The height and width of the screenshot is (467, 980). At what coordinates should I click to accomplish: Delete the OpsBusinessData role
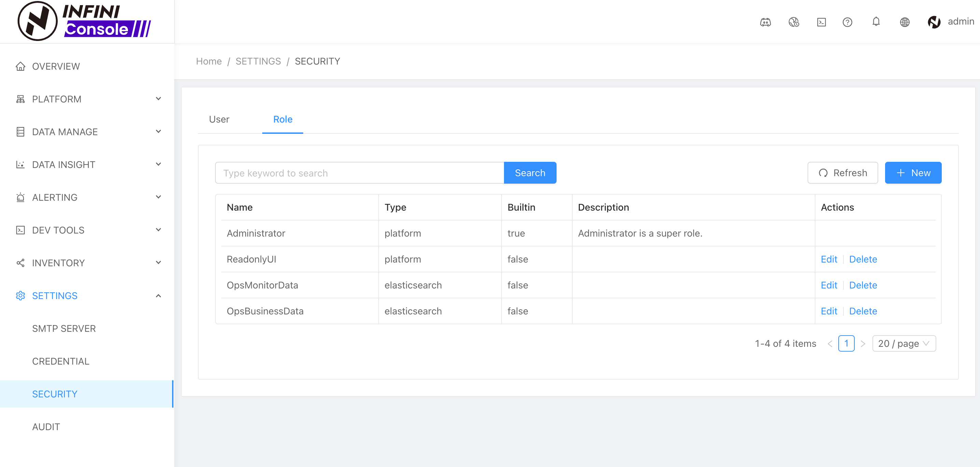coord(863,311)
